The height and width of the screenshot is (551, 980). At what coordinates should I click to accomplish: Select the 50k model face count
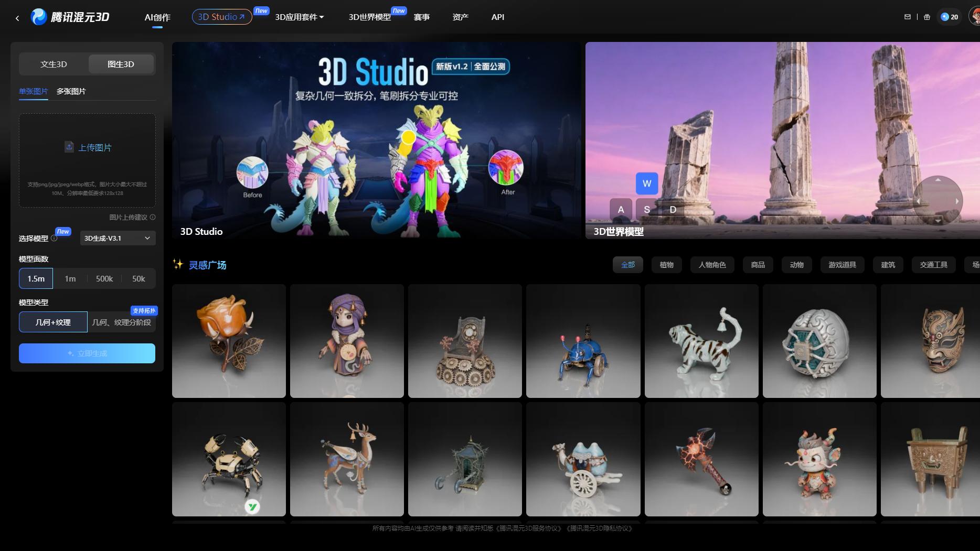tap(139, 278)
